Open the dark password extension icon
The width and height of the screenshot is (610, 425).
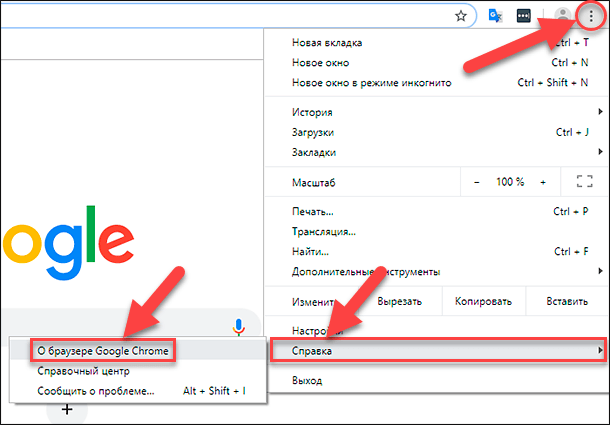point(524,16)
